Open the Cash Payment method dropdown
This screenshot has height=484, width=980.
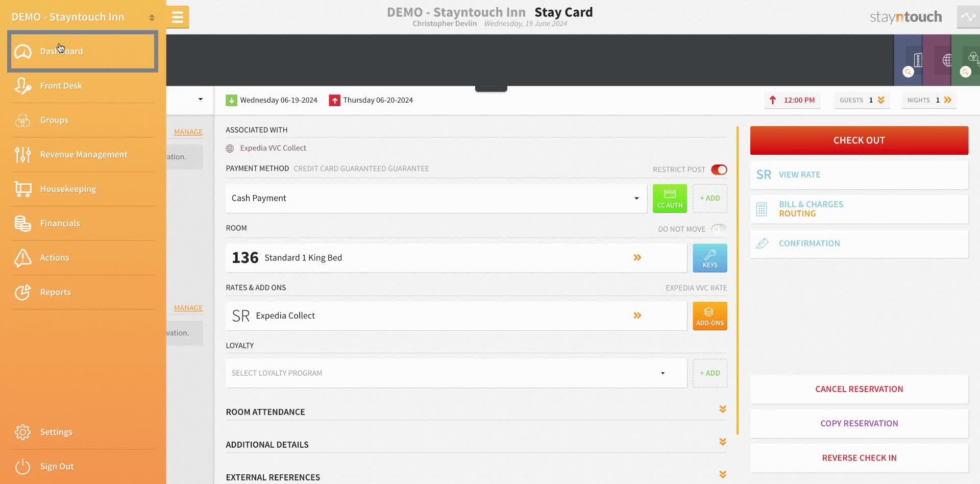(436, 199)
